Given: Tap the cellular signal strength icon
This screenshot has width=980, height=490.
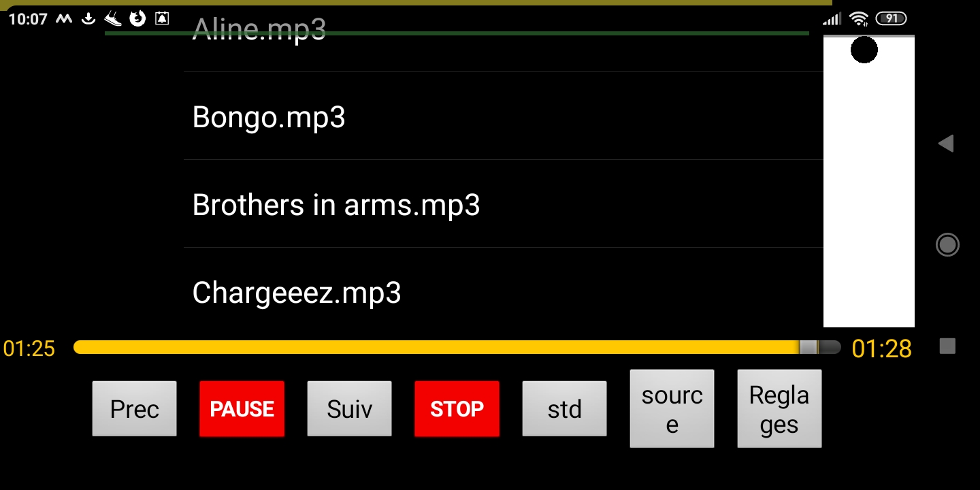Looking at the screenshot, I should [832, 19].
